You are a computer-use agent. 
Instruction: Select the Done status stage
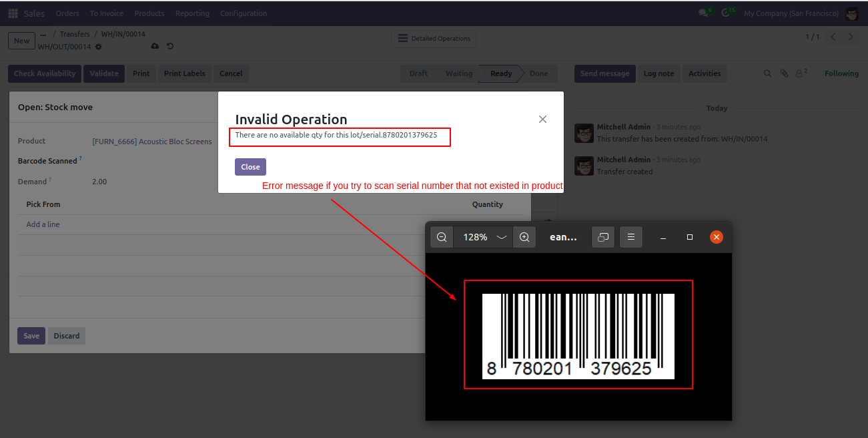coord(539,73)
